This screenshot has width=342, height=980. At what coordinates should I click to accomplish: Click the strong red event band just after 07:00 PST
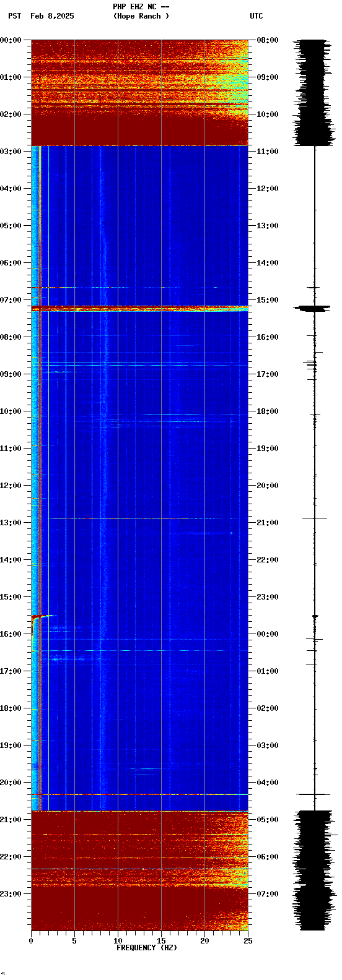[x=139, y=308]
